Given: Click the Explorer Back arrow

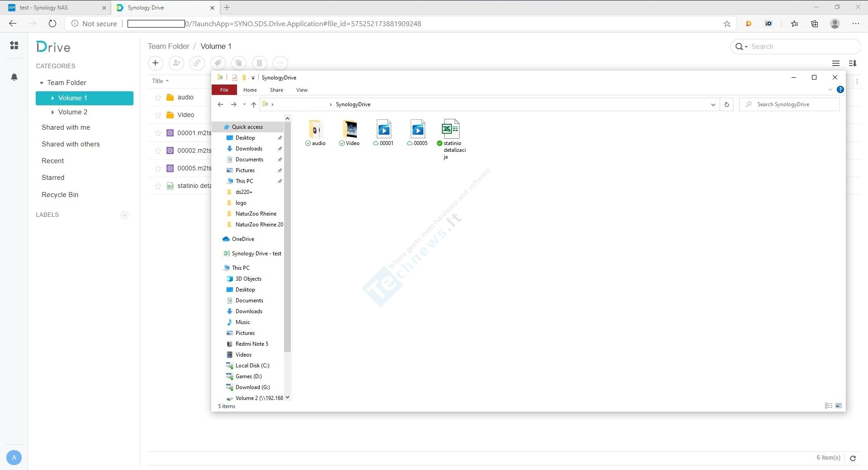Looking at the screenshot, I should [x=220, y=104].
